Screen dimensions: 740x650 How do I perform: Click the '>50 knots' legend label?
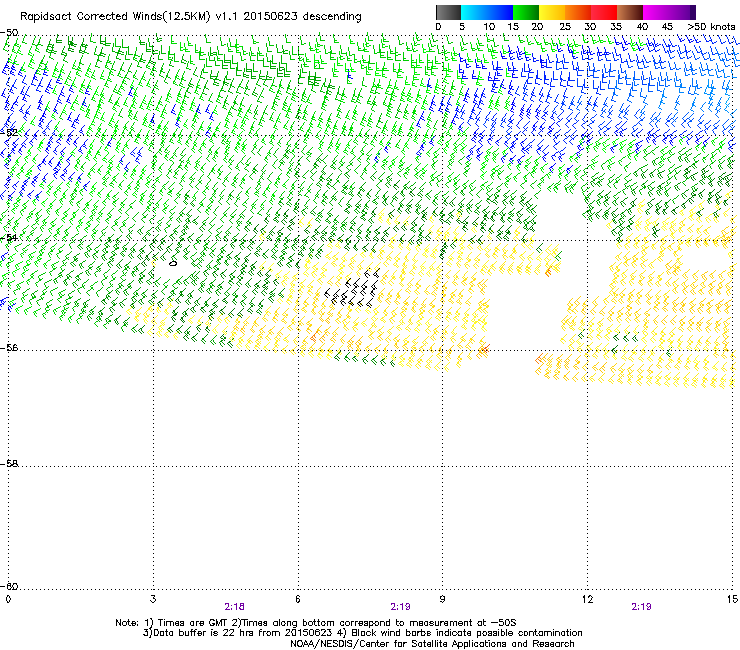point(711,27)
